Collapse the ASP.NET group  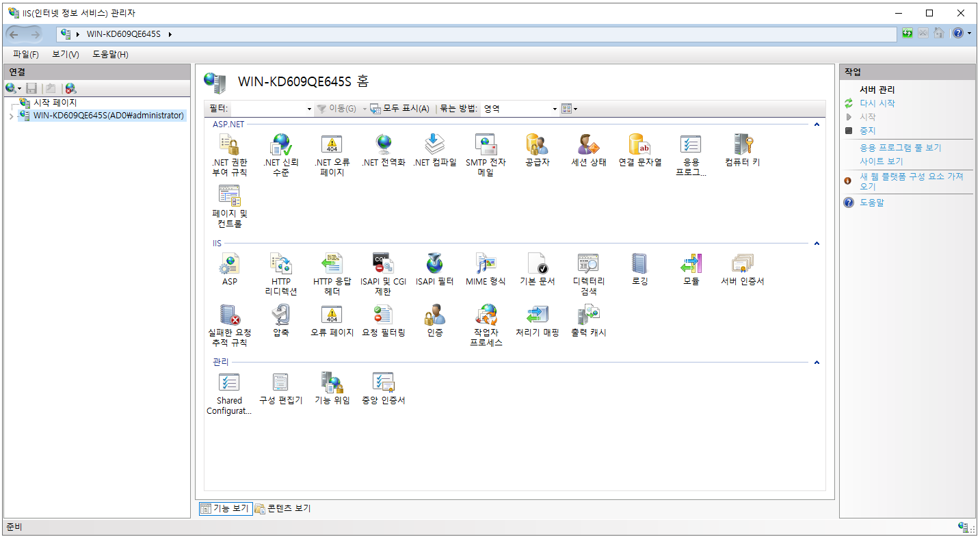click(816, 124)
